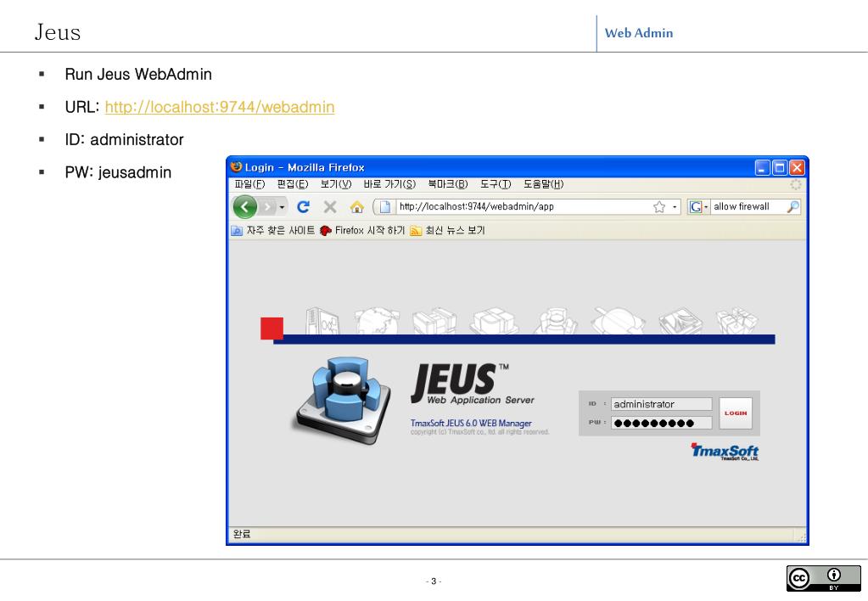Open '자주 찾은 사이트' bookmark folder
The height and width of the screenshot is (601, 868).
pyautogui.click(x=273, y=230)
